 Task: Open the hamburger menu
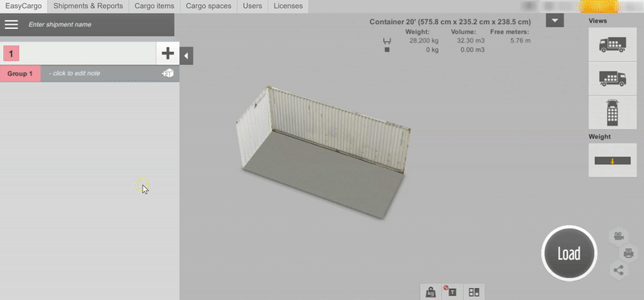click(11, 25)
